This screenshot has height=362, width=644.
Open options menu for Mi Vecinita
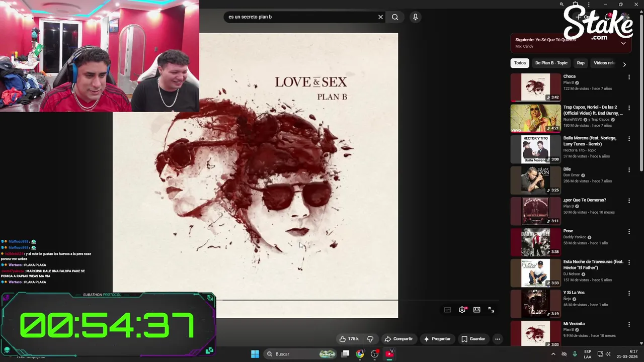click(629, 324)
